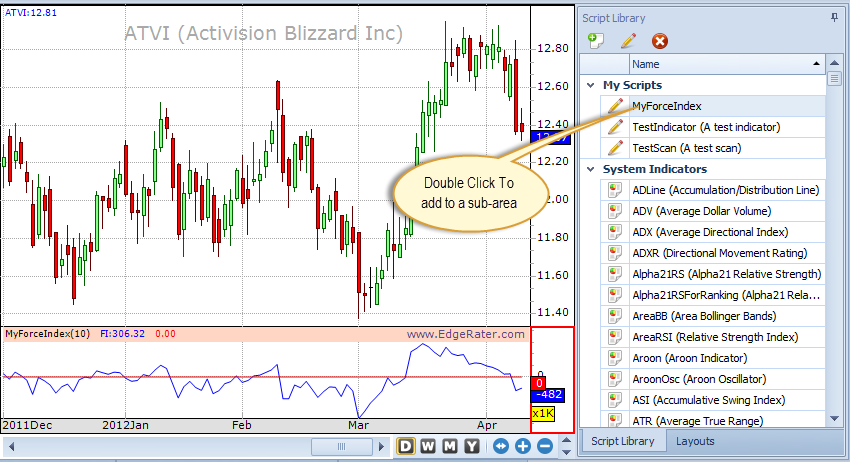This screenshot has width=850, height=462.
Task: Select AreaRSI (Relative Strength Index)
Action: pyautogui.click(x=713, y=337)
